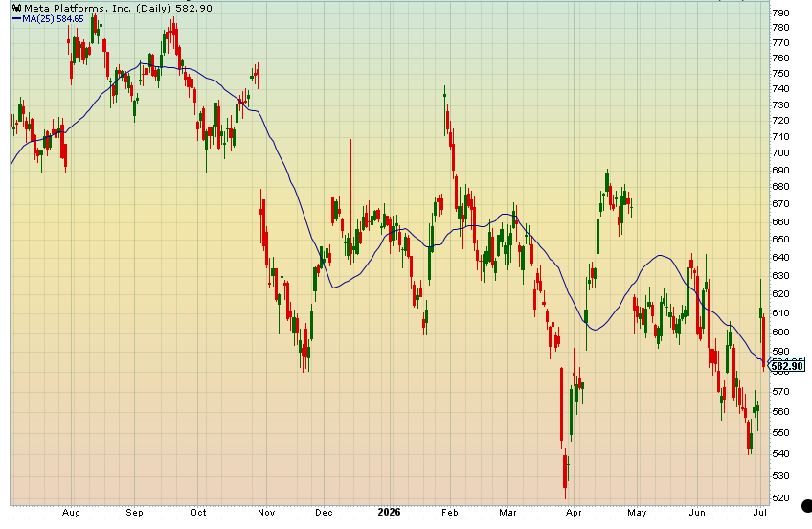This screenshot has width=812, height=529.
Task: Select the 600 price axis label
Action: [780, 333]
